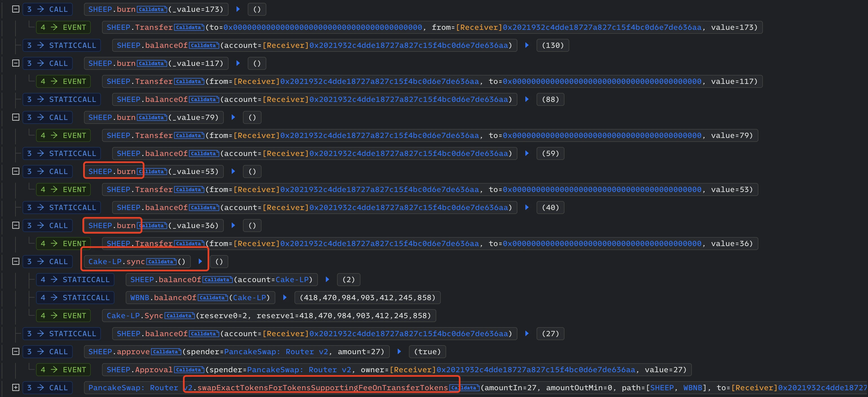
Task: Toggle collapse on top SHEEP.burn calldata
Action: tap(17, 9)
